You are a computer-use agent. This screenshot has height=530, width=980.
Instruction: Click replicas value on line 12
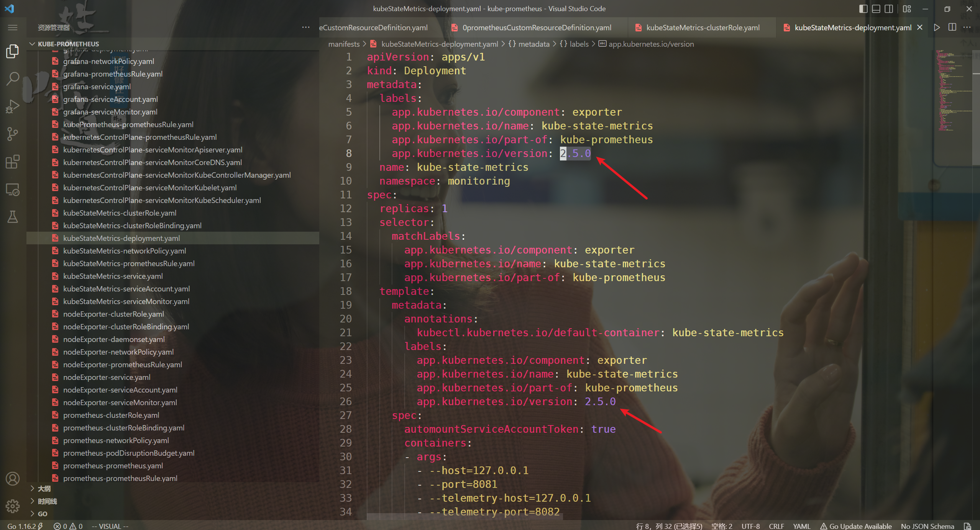click(x=445, y=208)
